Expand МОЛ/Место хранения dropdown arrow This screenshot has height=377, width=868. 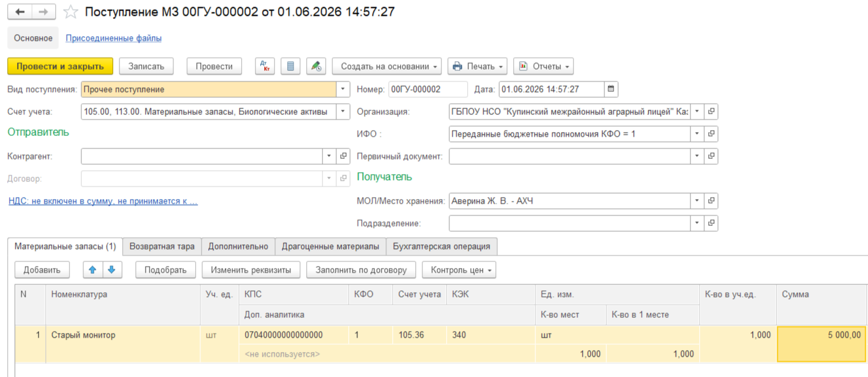[697, 201]
